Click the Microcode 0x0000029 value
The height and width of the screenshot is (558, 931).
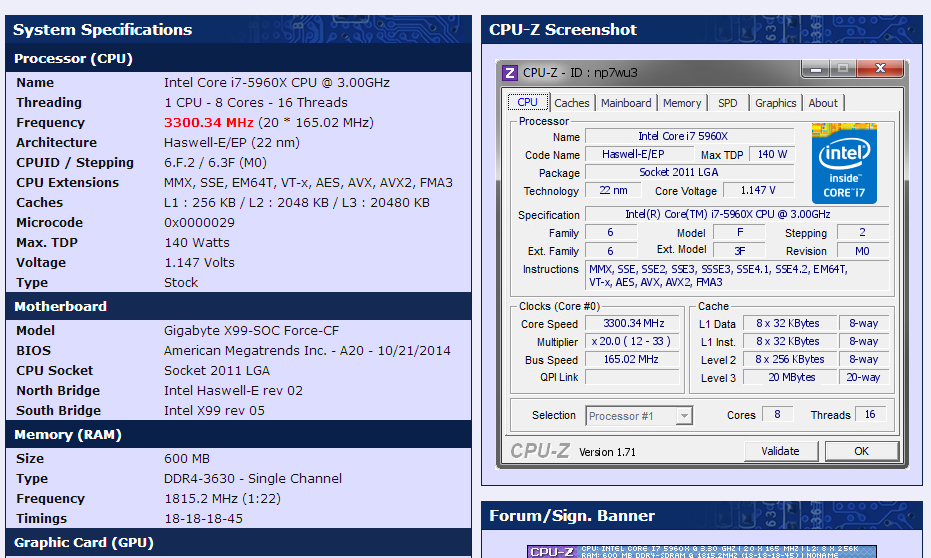click(x=200, y=223)
